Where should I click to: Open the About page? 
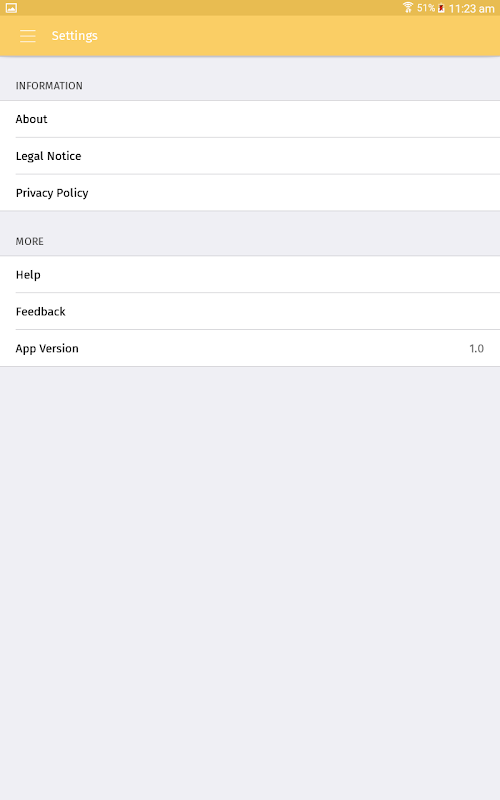[250, 119]
